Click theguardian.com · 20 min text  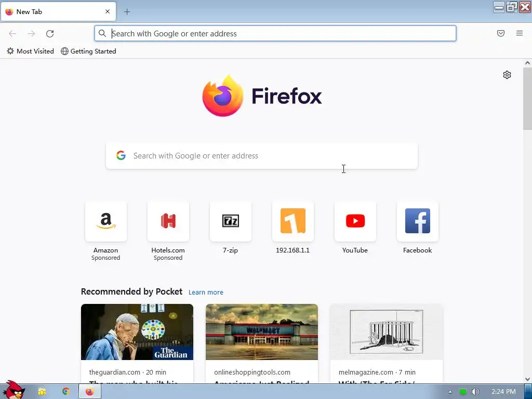click(128, 372)
